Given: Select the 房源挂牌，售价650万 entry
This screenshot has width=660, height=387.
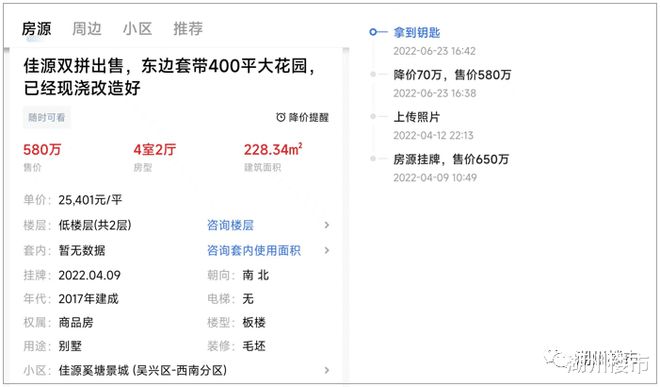Looking at the screenshot, I should pyautogui.click(x=451, y=159).
